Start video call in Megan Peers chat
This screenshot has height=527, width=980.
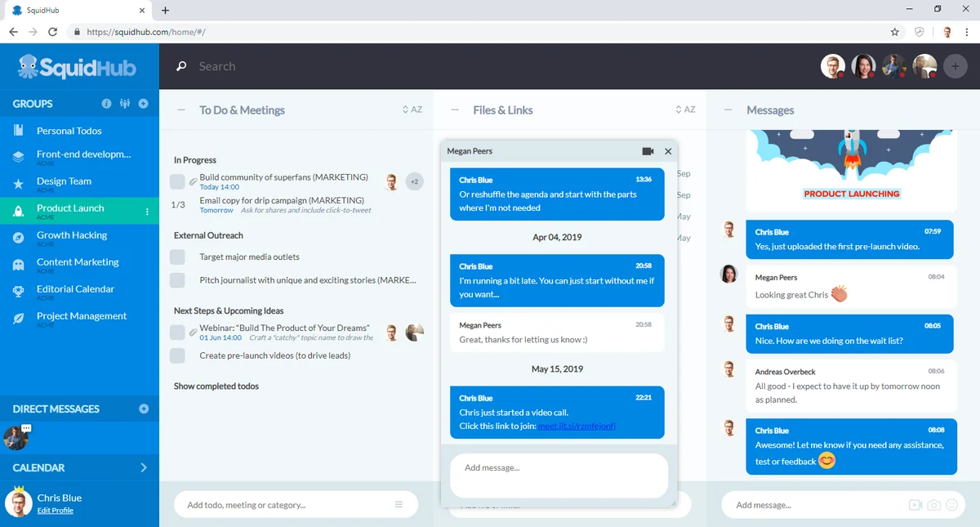click(648, 151)
